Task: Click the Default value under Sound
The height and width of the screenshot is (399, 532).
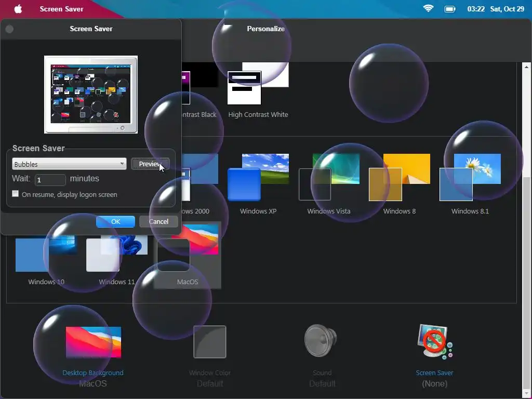Action: coord(322,384)
